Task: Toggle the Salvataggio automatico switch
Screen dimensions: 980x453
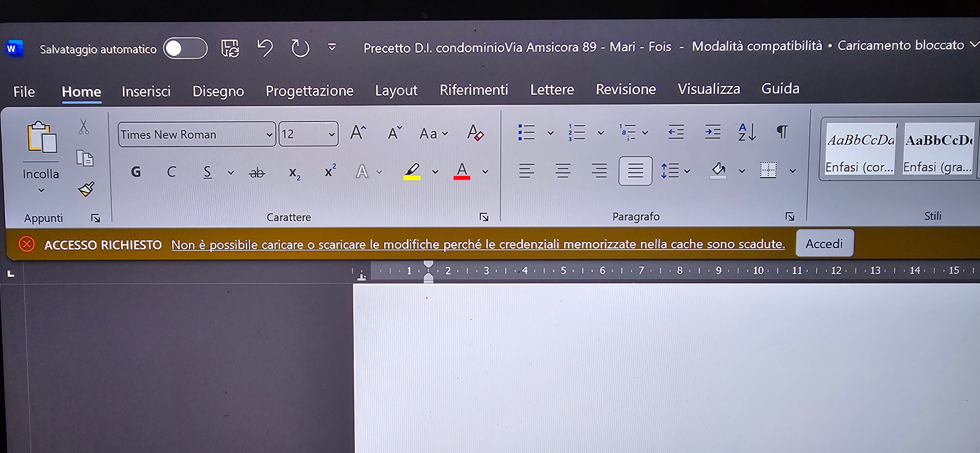Action: 185,48
